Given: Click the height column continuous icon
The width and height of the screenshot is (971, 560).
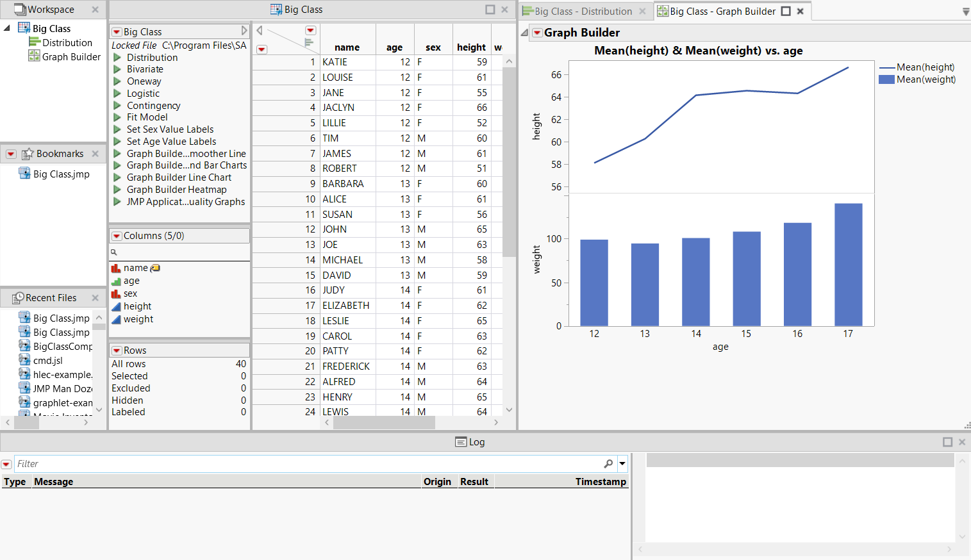Looking at the screenshot, I should [116, 306].
